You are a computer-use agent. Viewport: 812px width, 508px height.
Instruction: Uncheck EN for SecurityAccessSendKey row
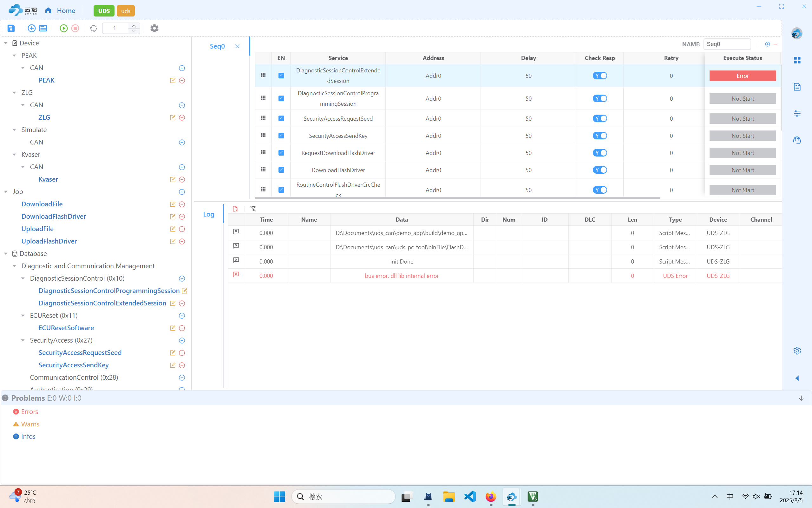[x=281, y=136]
